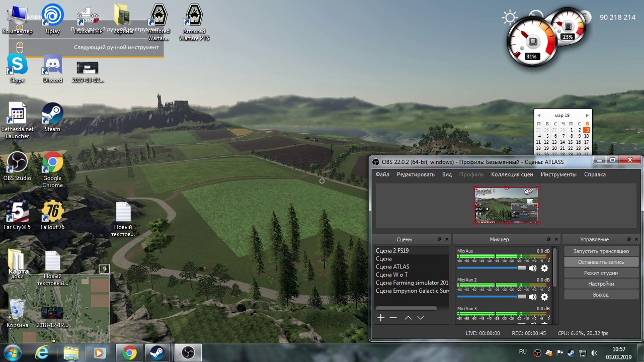
Task: Open the Справка menu
Action: tap(595, 174)
